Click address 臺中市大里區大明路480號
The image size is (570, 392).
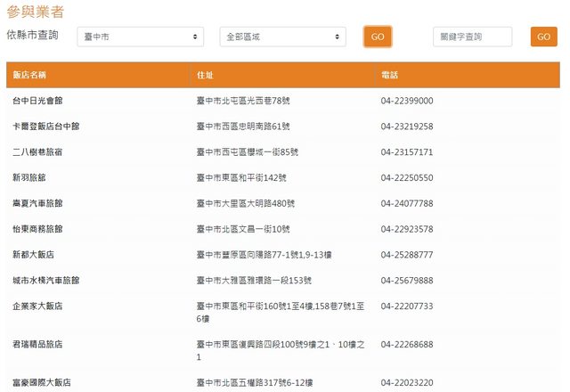point(246,203)
